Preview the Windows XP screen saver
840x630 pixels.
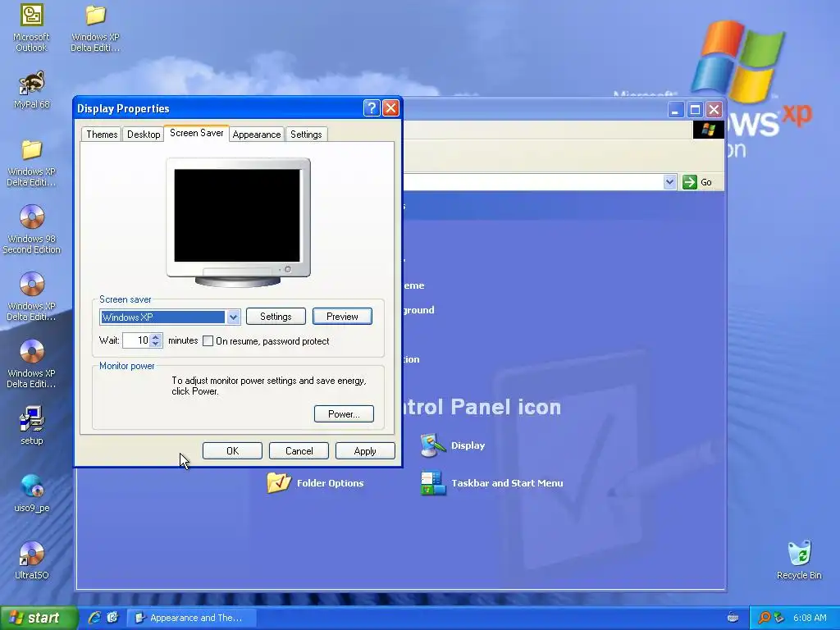click(342, 317)
